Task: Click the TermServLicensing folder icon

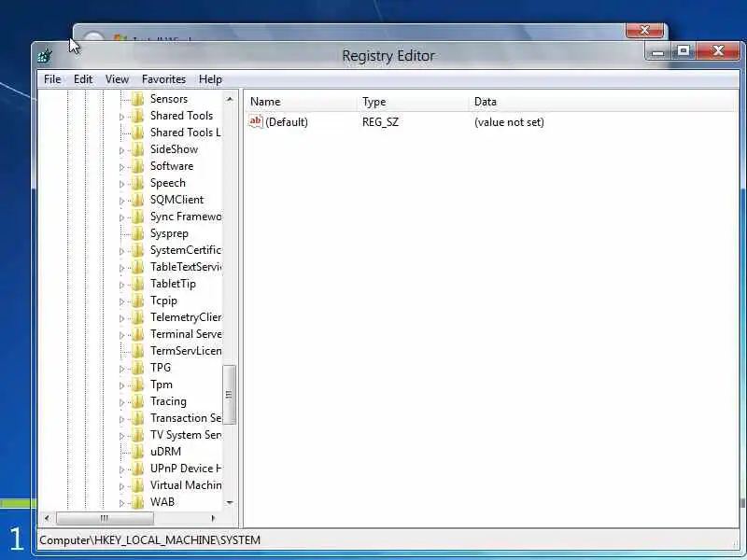Action: click(137, 351)
